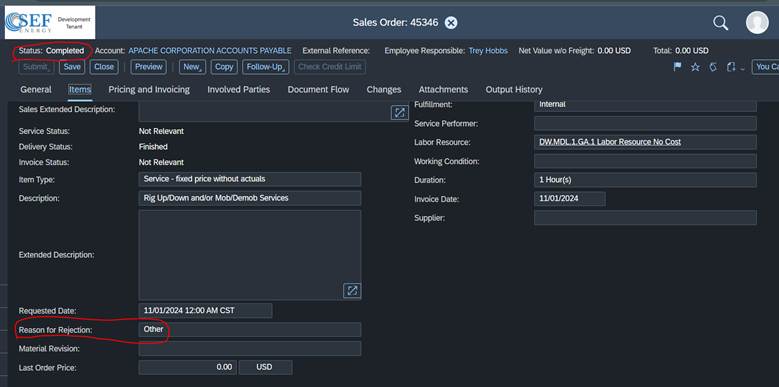Click the Requested Date field
Image resolution: width=779 pixels, height=387 pixels.
tap(205, 310)
